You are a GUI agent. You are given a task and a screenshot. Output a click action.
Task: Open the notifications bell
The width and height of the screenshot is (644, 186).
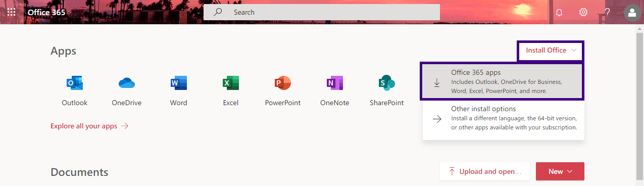559,12
